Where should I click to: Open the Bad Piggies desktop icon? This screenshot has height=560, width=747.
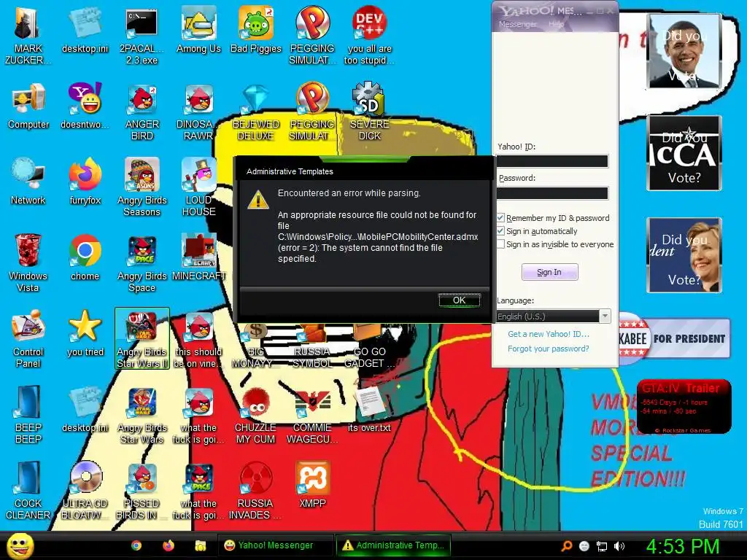[256, 29]
